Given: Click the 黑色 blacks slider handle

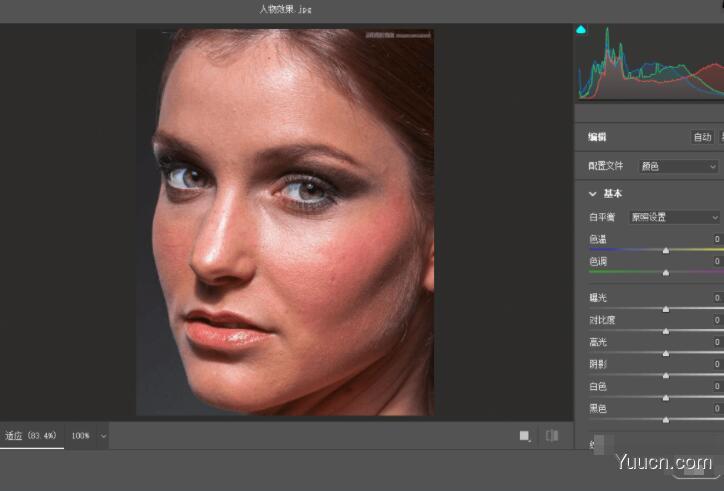Looking at the screenshot, I should click(x=666, y=420).
